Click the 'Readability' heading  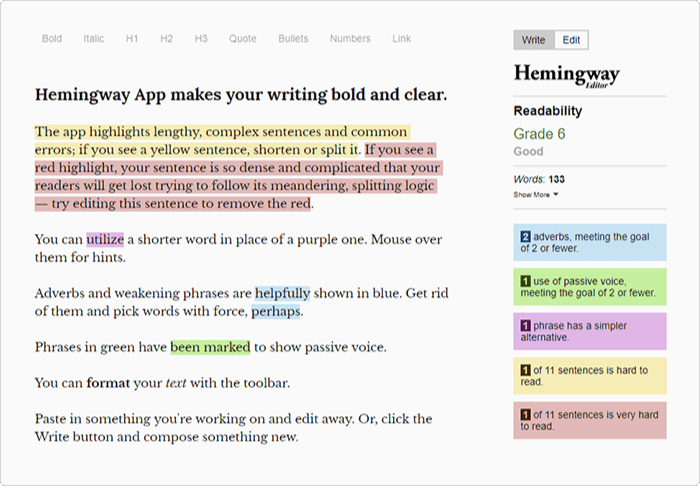(548, 111)
